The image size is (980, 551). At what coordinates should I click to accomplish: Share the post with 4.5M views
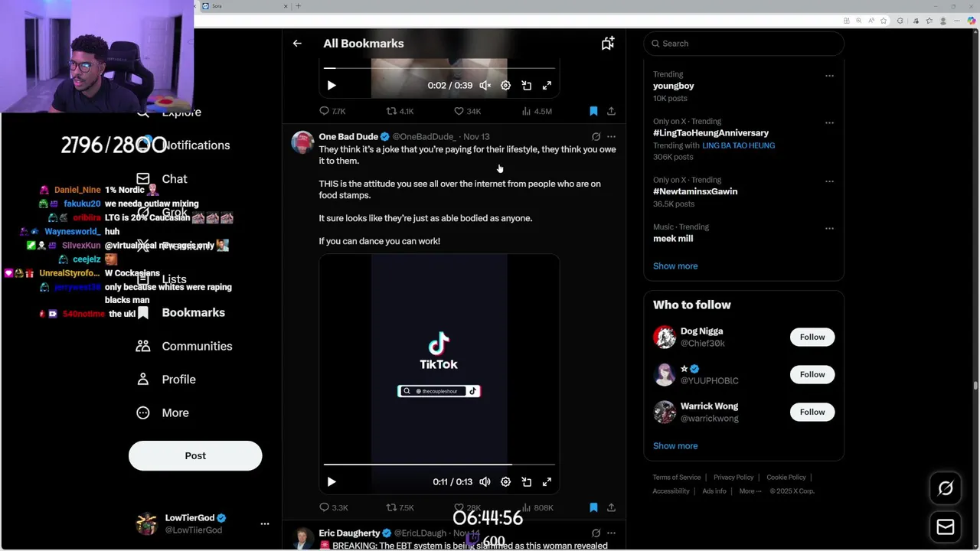click(611, 111)
